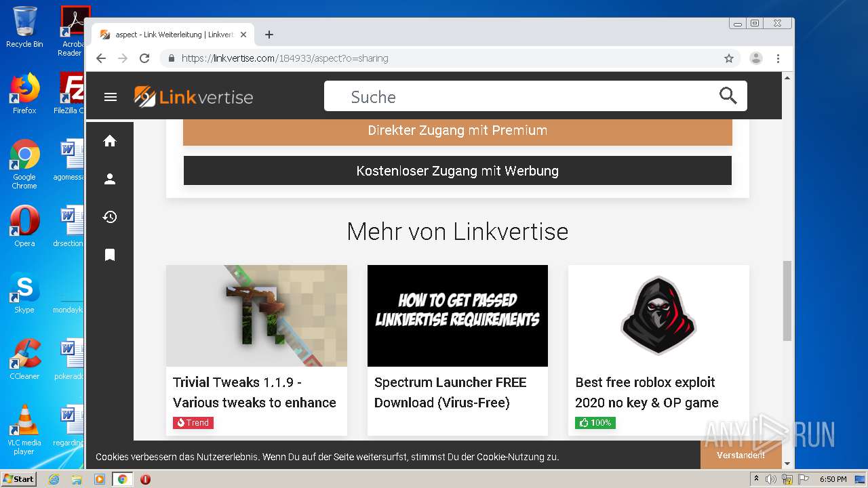Select the FileZilla desktop shortcut

point(69,94)
